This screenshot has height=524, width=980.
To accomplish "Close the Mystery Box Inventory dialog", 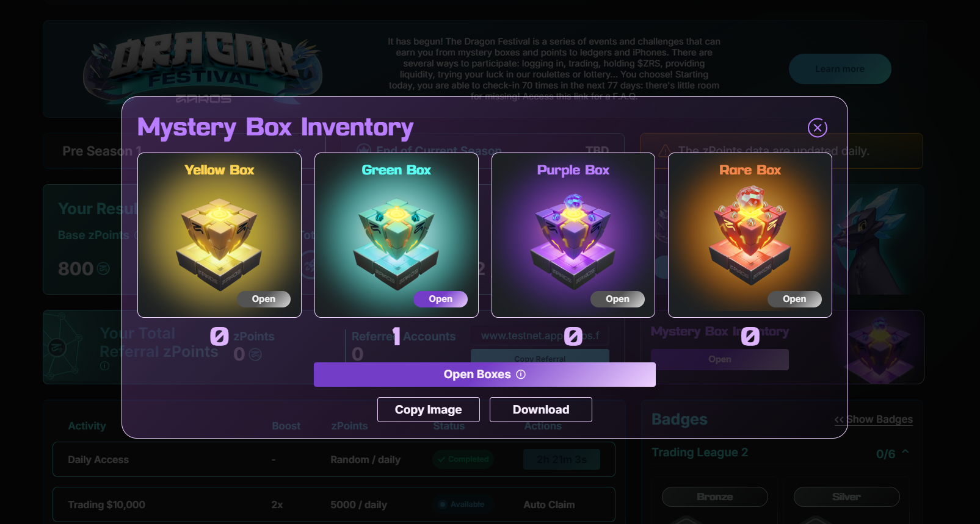I will (x=818, y=127).
